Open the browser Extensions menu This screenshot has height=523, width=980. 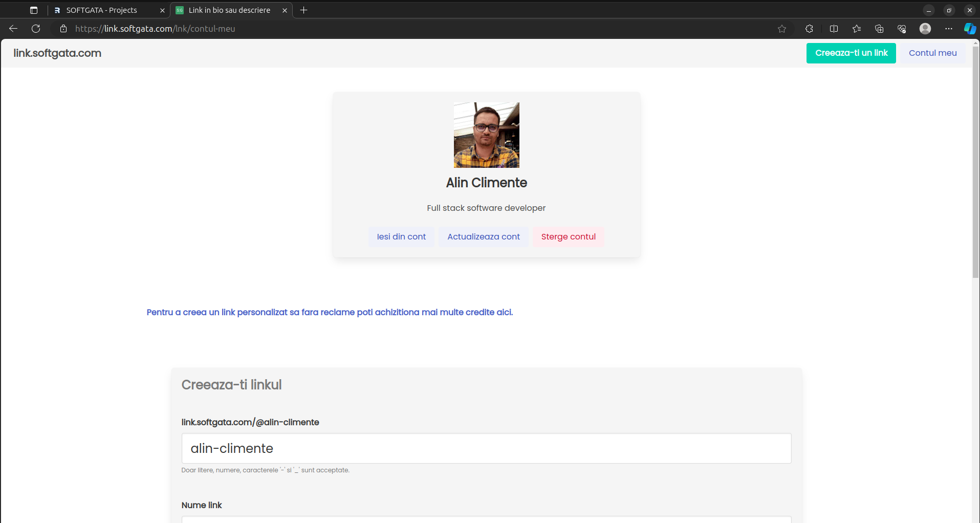click(x=809, y=29)
